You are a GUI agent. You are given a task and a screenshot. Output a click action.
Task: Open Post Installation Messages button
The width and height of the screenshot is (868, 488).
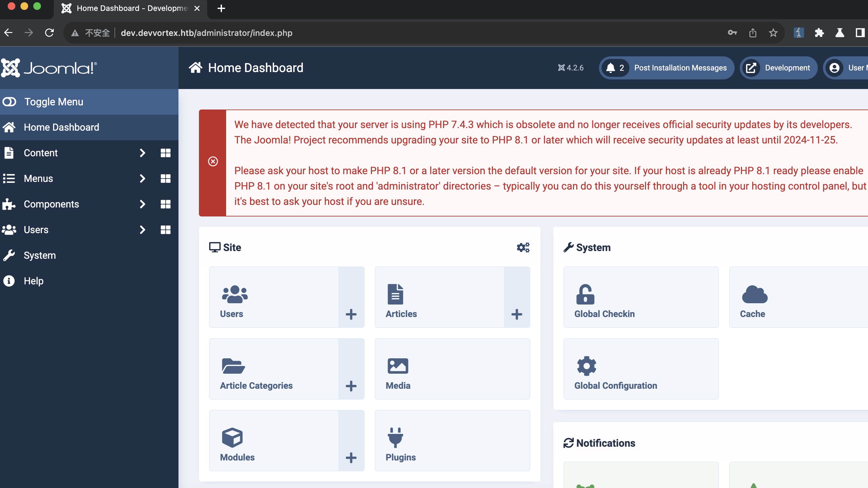(x=666, y=68)
